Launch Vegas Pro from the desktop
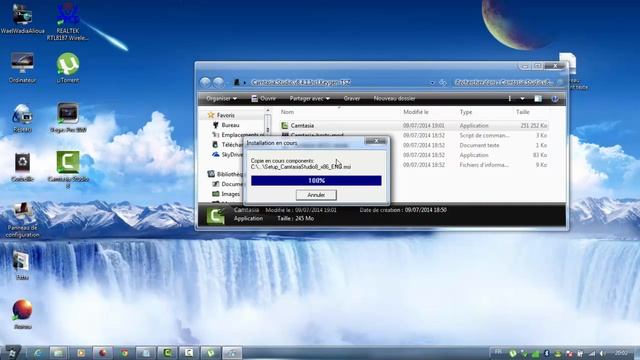The width and height of the screenshot is (640, 360). (68, 118)
